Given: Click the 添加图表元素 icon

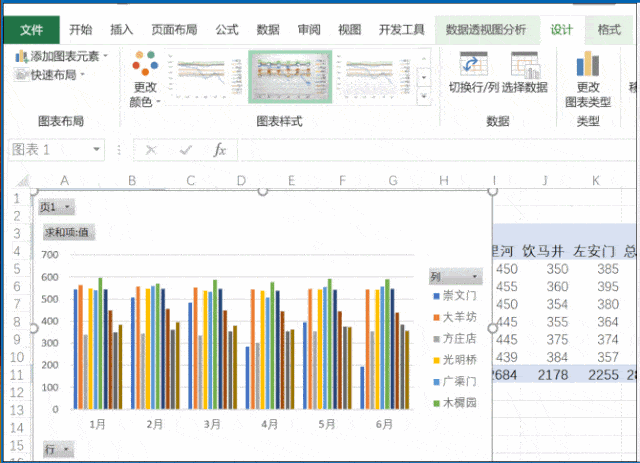Looking at the screenshot, I should [21, 57].
